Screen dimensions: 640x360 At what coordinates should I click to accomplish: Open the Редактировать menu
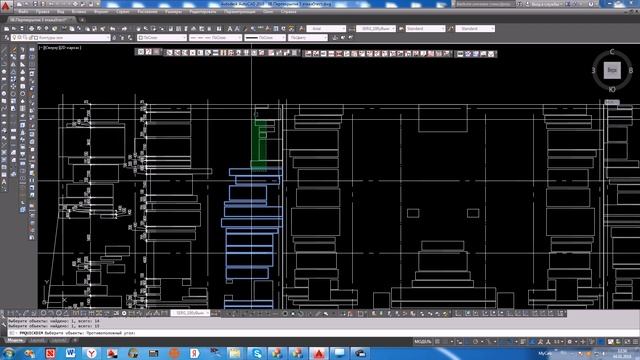coord(203,12)
